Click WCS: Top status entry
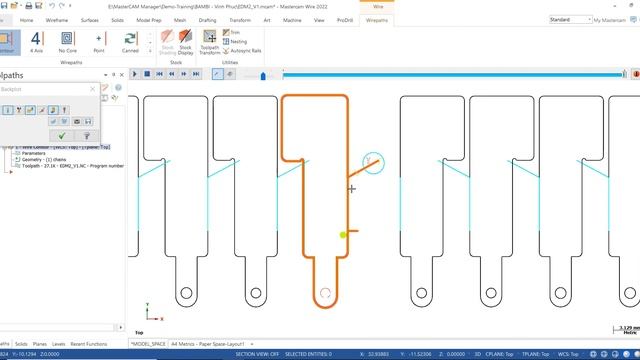Image resolution: width=640 pixels, height=360 pixels. coord(568,354)
